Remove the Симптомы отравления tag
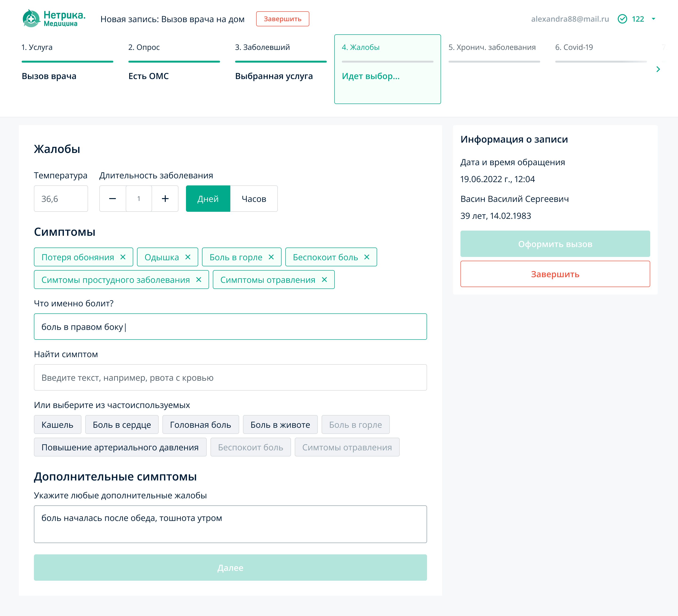Screen dimensions: 678x616 click(x=325, y=280)
